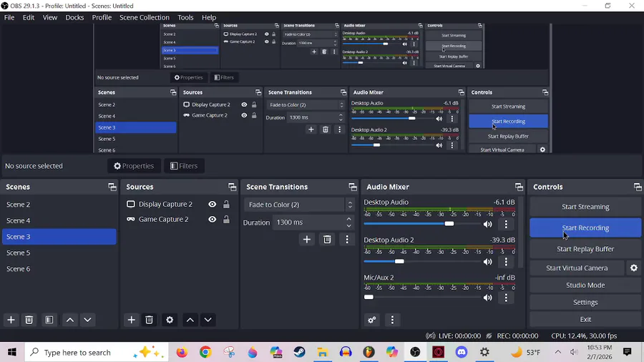Image resolution: width=644 pixels, height=362 pixels.
Task: Open the View menu
Action: coord(49,17)
